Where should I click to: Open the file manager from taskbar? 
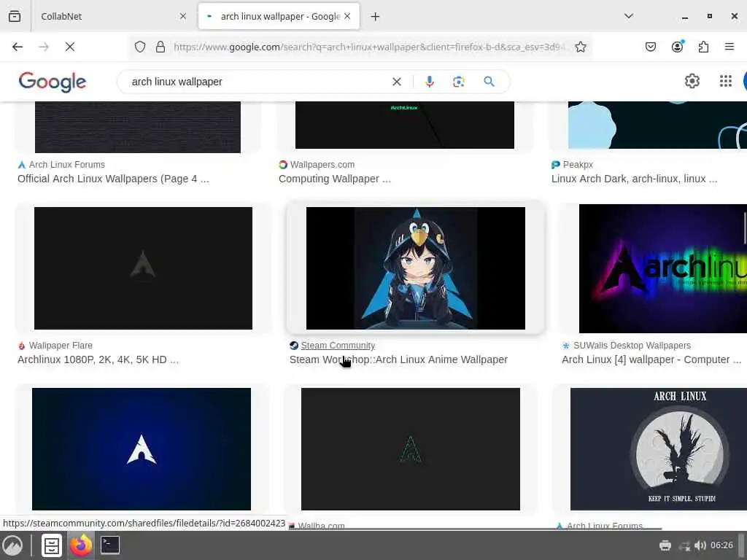(52, 545)
